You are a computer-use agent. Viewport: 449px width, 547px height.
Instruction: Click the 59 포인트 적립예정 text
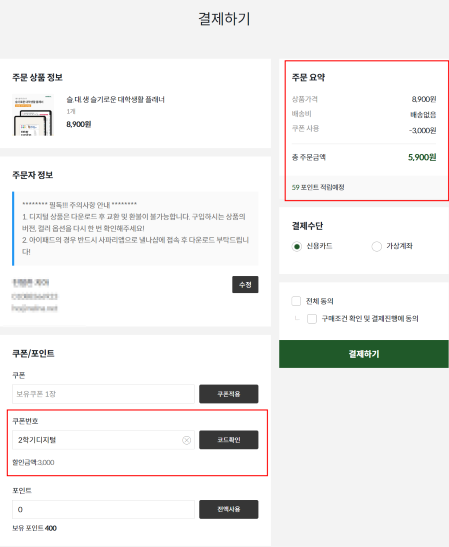(318, 187)
